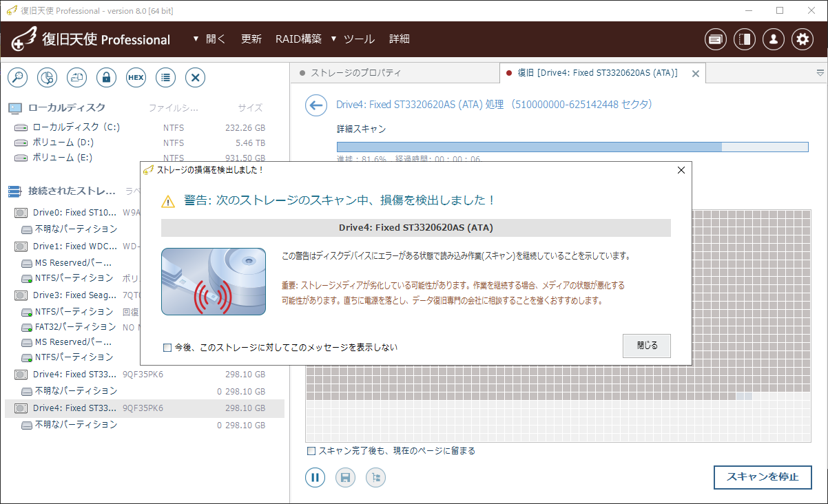The width and height of the screenshot is (828, 504).
Task: Click the padlock decrypt icon
Action: click(x=106, y=78)
